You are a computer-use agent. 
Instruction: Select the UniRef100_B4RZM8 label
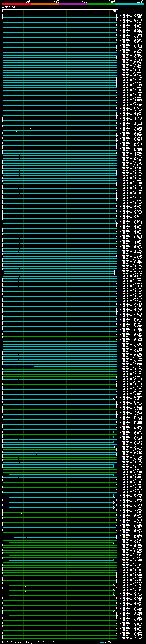[131, 422]
